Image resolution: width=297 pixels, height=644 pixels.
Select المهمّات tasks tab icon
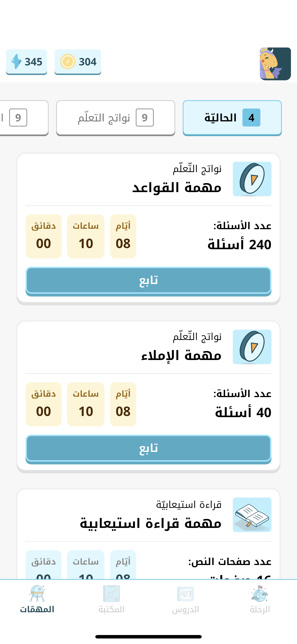tap(37, 594)
